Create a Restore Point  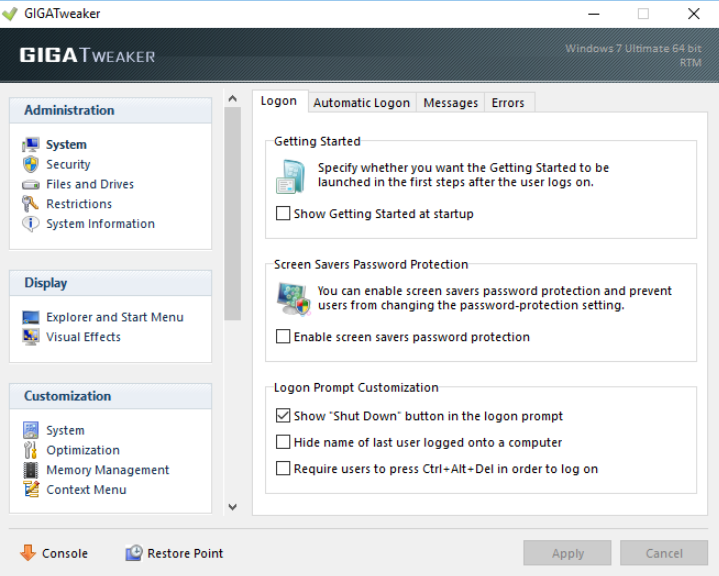tap(174, 553)
